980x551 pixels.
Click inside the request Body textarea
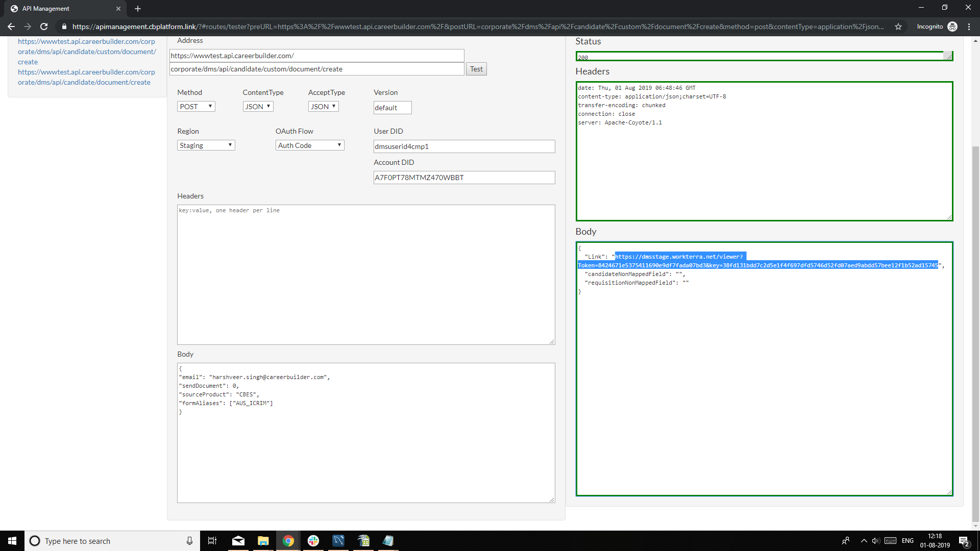coord(366,433)
